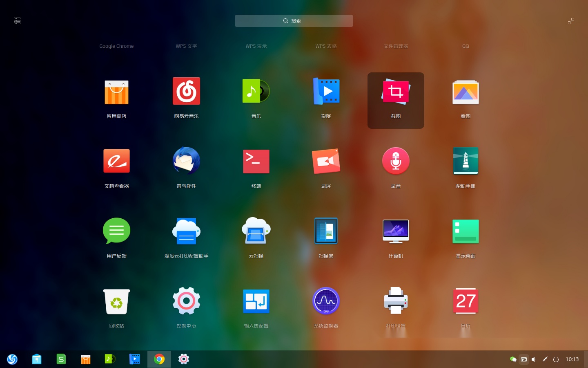Focus the 搜索 search field
The image size is (588, 368).
[294, 21]
